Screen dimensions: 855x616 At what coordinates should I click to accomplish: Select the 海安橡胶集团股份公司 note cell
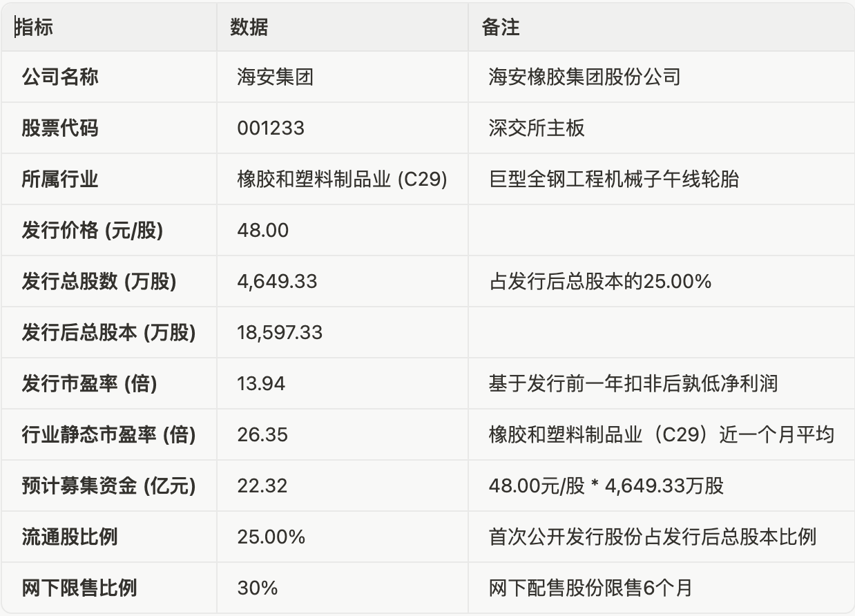[584, 76]
